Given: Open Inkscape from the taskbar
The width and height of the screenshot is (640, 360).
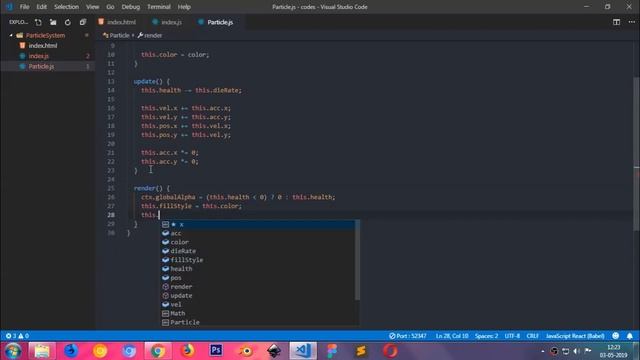Looking at the screenshot, I should point(274,351).
